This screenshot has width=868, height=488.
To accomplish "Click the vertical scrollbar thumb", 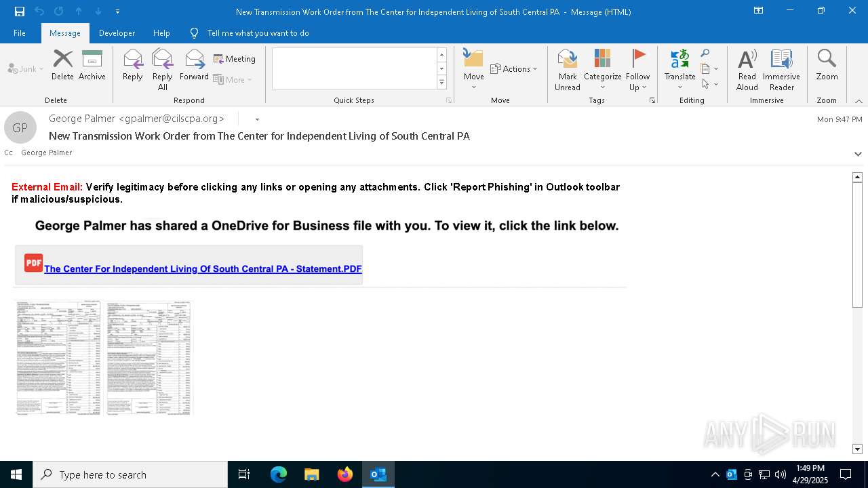I will [857, 245].
